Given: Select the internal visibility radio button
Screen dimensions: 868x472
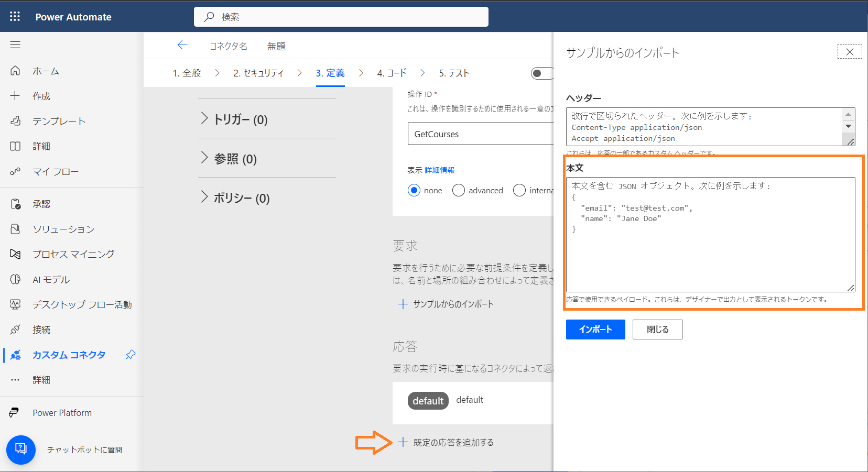Looking at the screenshot, I should pos(519,190).
